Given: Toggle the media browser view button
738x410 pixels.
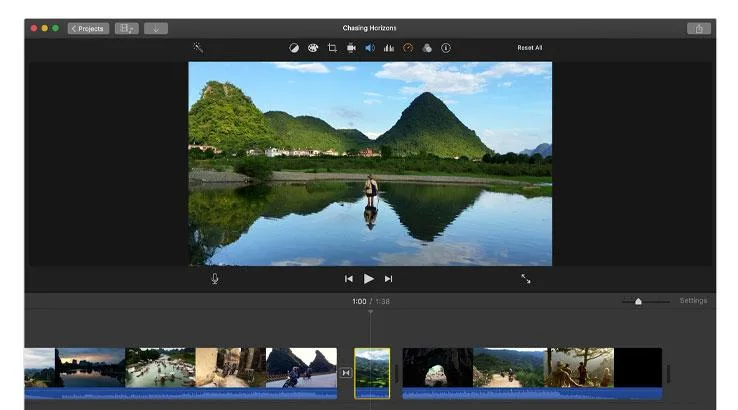Looking at the screenshot, I should (x=127, y=28).
